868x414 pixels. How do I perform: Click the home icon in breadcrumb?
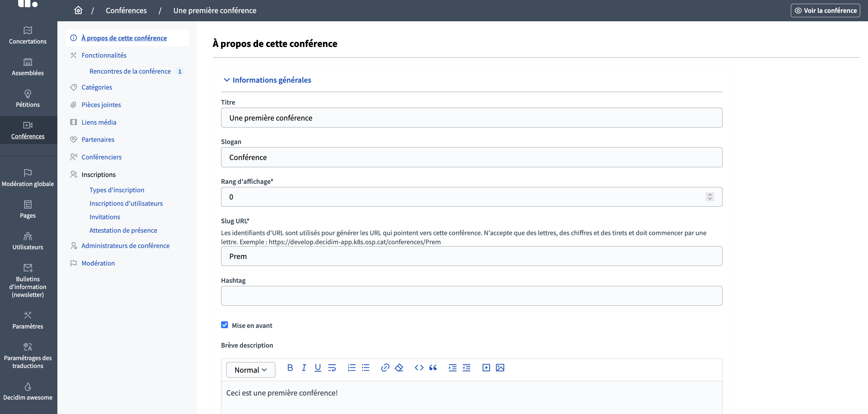tap(78, 10)
